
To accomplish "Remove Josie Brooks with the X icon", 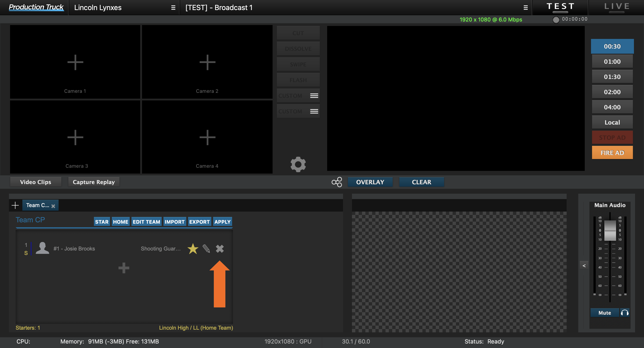I will pos(220,248).
